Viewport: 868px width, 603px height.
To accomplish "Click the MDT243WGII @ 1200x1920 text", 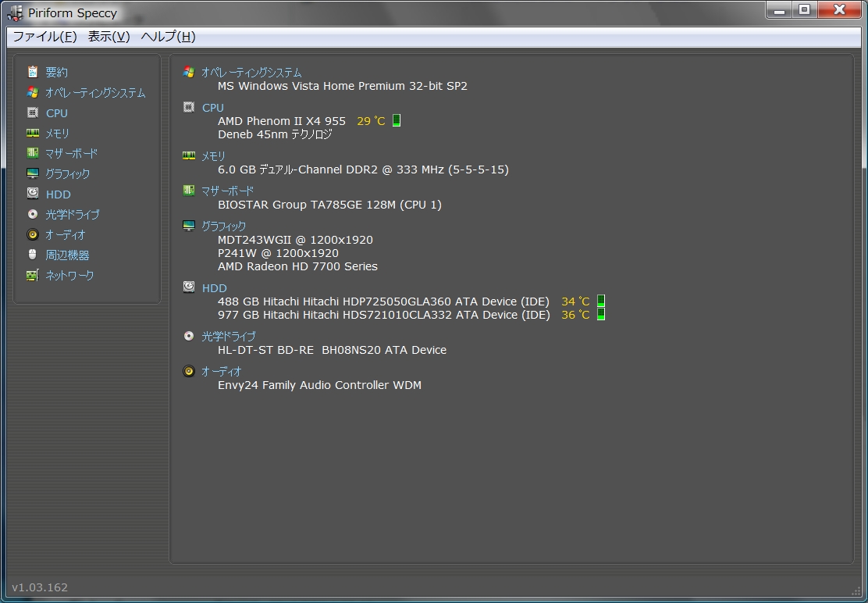I will point(295,240).
